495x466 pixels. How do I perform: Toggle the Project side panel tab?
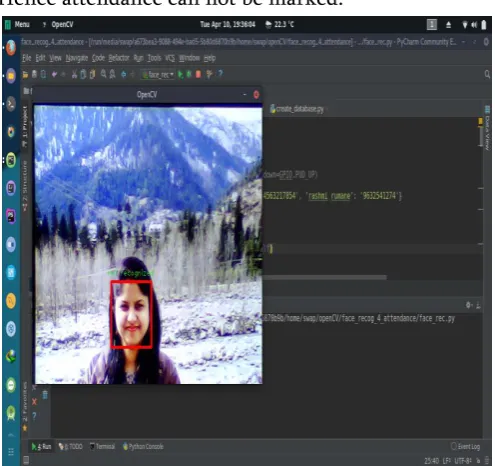[25, 127]
